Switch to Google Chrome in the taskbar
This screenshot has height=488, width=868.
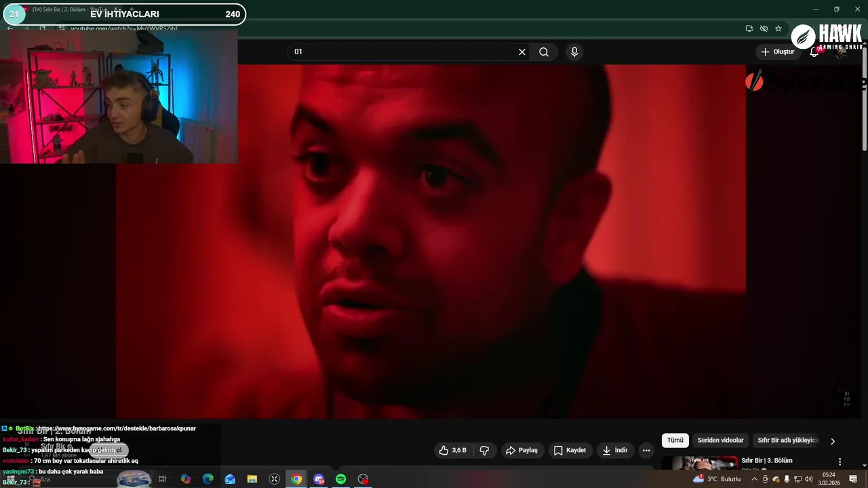296,479
